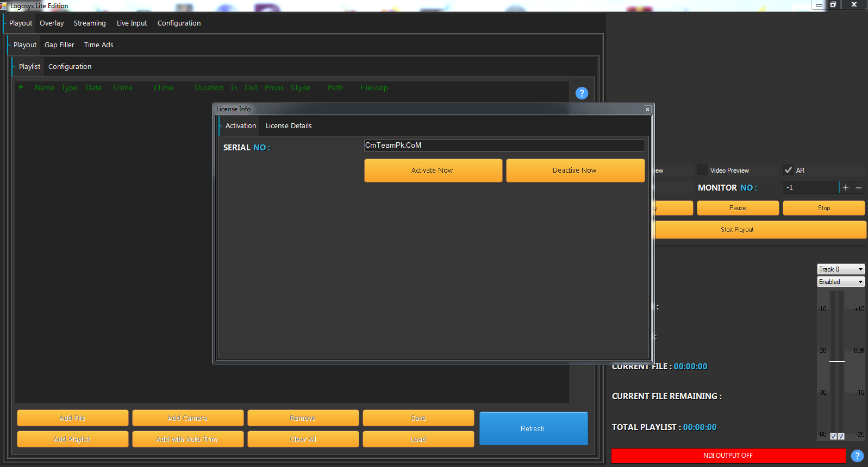This screenshot has height=467, width=868.
Task: Close the License Info dialog
Action: tap(647, 109)
